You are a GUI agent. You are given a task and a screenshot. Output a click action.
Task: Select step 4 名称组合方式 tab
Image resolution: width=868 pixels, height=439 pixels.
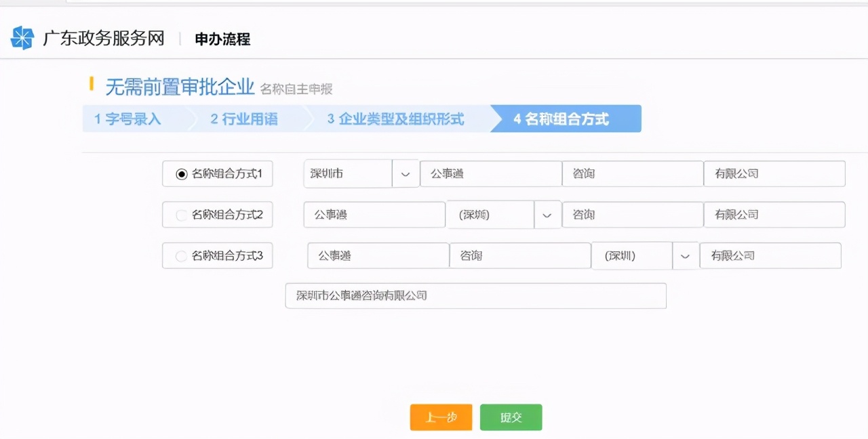[561, 119]
